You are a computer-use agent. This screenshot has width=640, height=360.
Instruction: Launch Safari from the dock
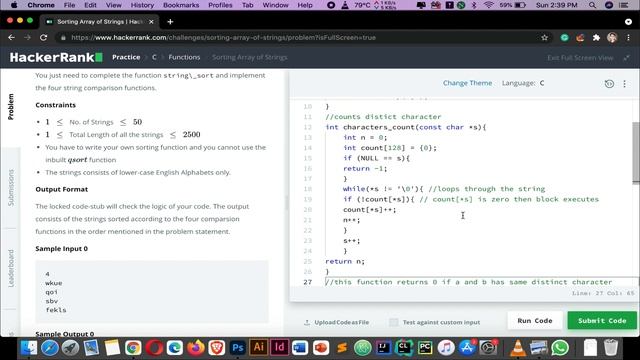click(50, 348)
